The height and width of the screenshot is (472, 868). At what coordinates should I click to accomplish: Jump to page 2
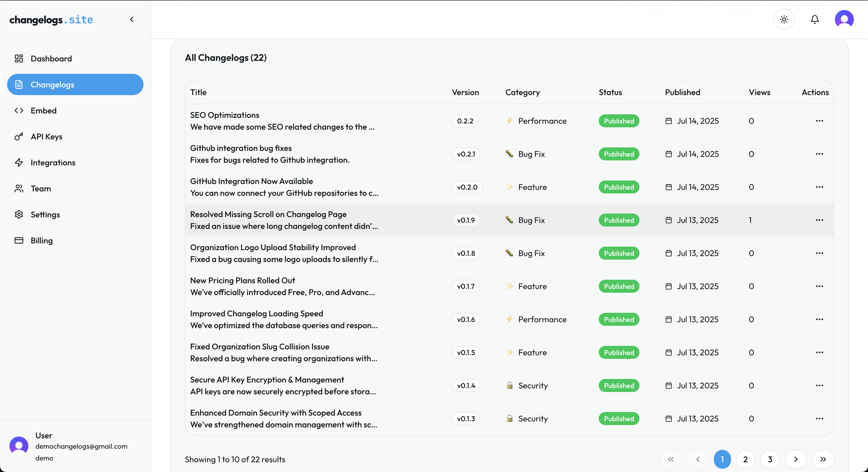click(x=745, y=459)
